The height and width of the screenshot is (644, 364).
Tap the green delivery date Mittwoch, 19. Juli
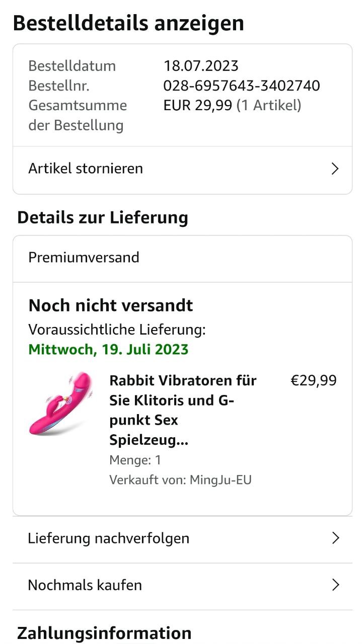(109, 350)
